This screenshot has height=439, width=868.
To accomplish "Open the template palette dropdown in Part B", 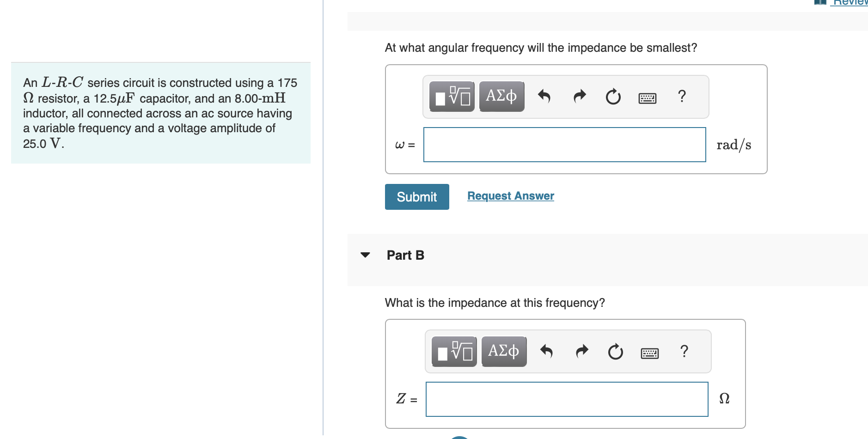I will click(x=453, y=351).
